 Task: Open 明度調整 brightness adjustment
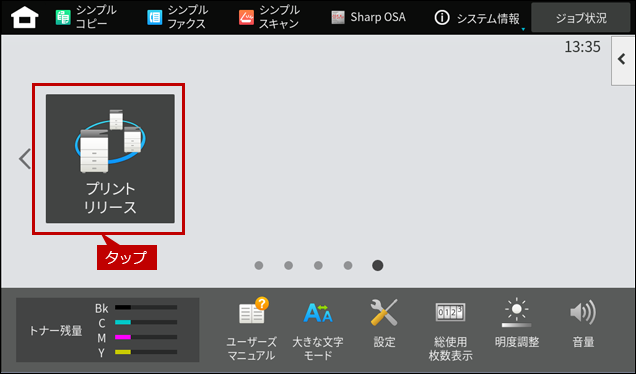[x=517, y=324]
